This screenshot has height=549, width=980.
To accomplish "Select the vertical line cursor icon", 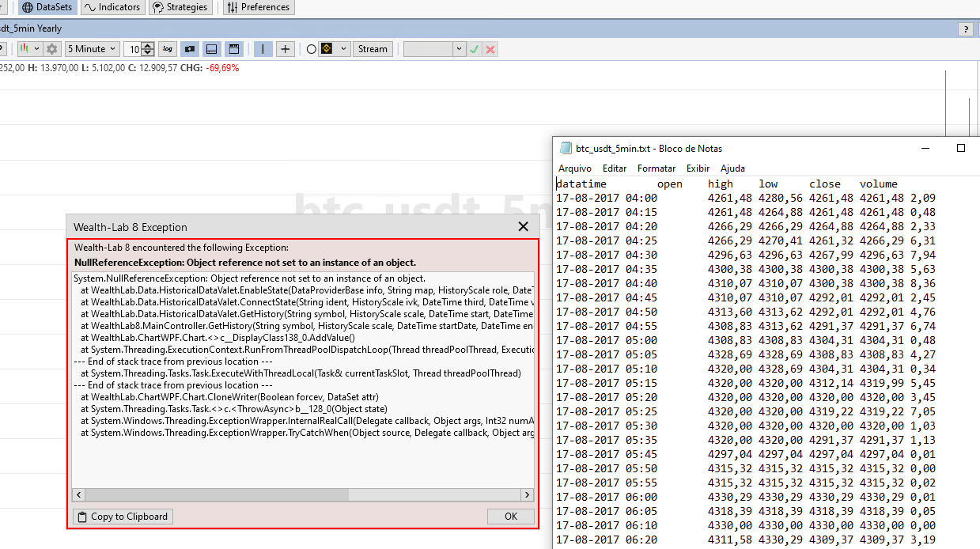I will (x=263, y=49).
